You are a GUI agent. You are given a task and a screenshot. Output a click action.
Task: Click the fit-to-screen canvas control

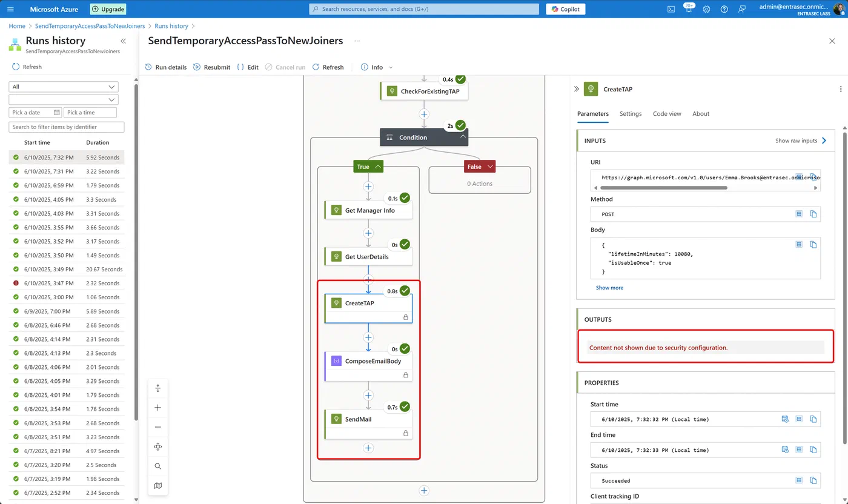pyautogui.click(x=158, y=388)
